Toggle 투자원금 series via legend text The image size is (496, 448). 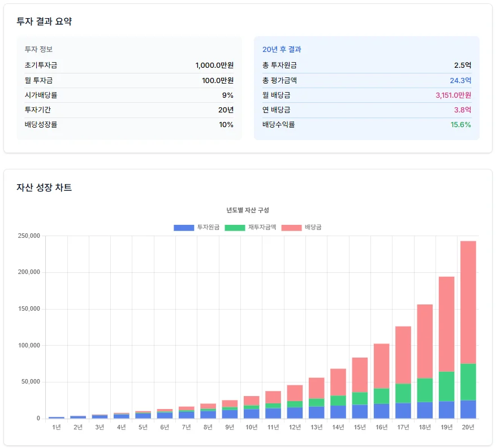208,228
